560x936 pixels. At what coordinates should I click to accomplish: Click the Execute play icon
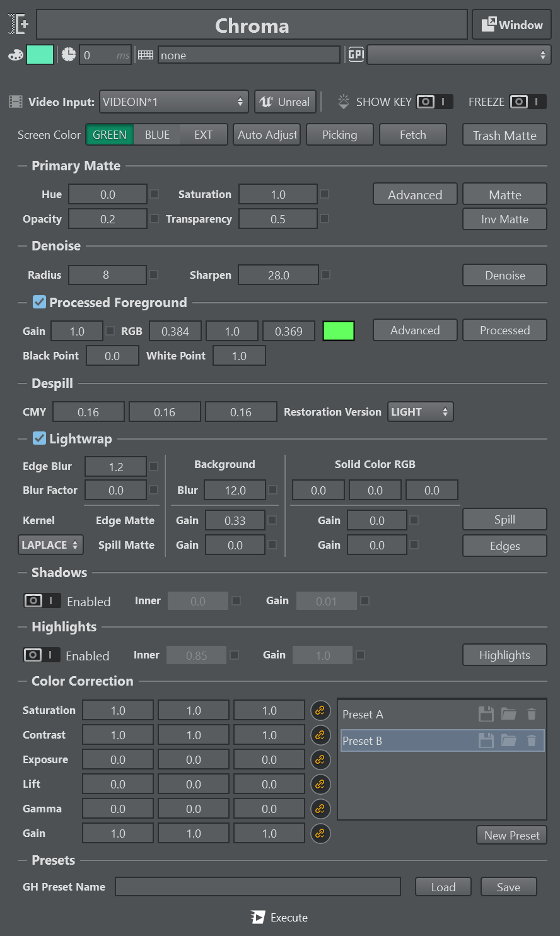coord(257,917)
